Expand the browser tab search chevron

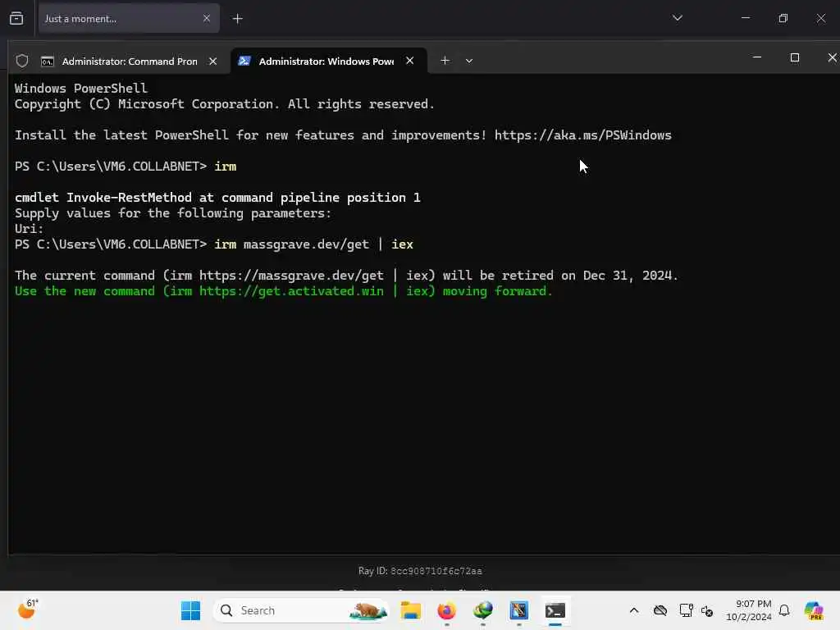coord(677,18)
